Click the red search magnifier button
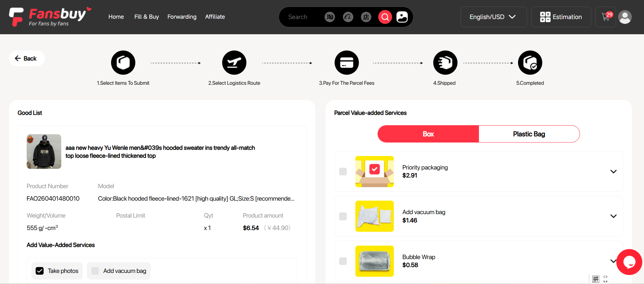Image resolution: width=644 pixels, height=284 pixels. point(385,17)
